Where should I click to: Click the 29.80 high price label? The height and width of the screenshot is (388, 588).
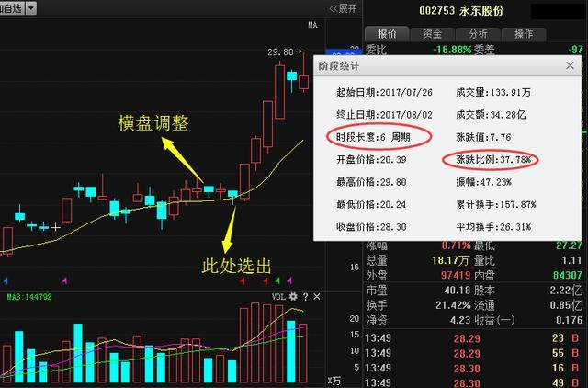pos(280,52)
